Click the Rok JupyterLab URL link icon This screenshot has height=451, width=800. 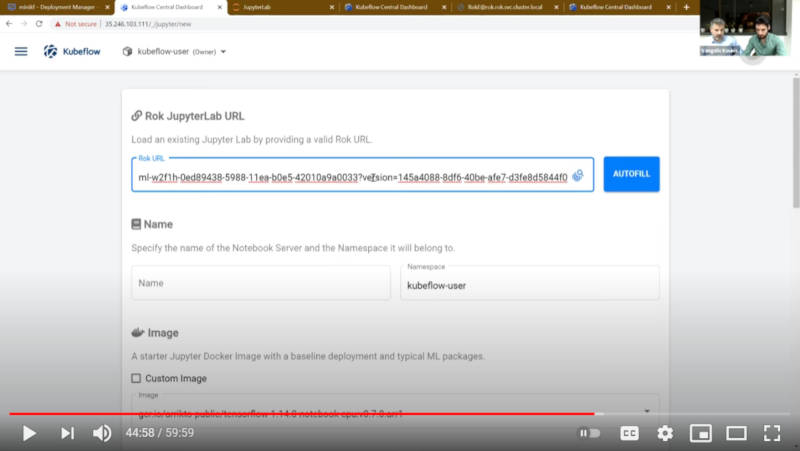coord(136,116)
